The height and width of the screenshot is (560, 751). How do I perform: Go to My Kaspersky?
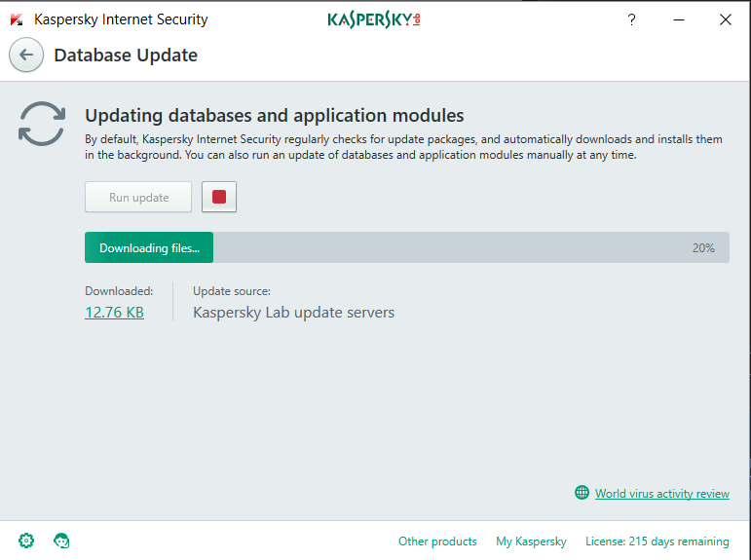[x=531, y=541]
